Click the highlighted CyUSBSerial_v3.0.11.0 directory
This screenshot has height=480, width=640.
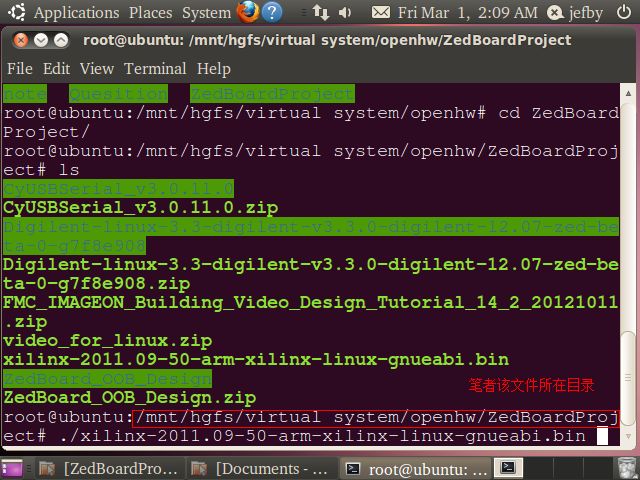(x=118, y=189)
